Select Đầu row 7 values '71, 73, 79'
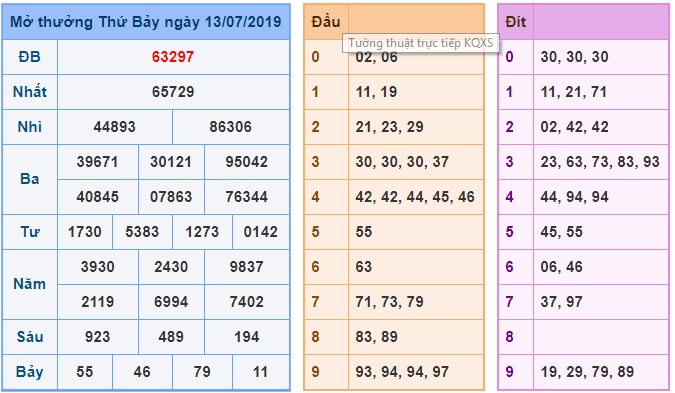Image resolution: width=675 pixels, height=393 pixels. click(x=390, y=302)
